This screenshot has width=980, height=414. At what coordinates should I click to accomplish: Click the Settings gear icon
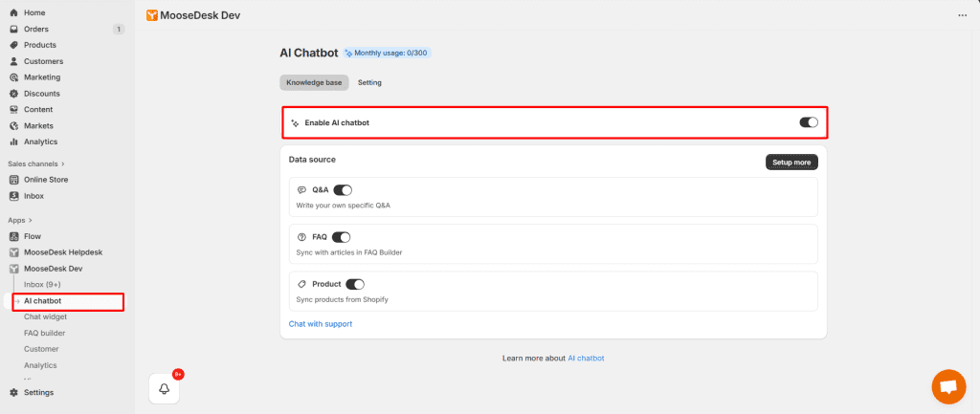click(x=13, y=392)
